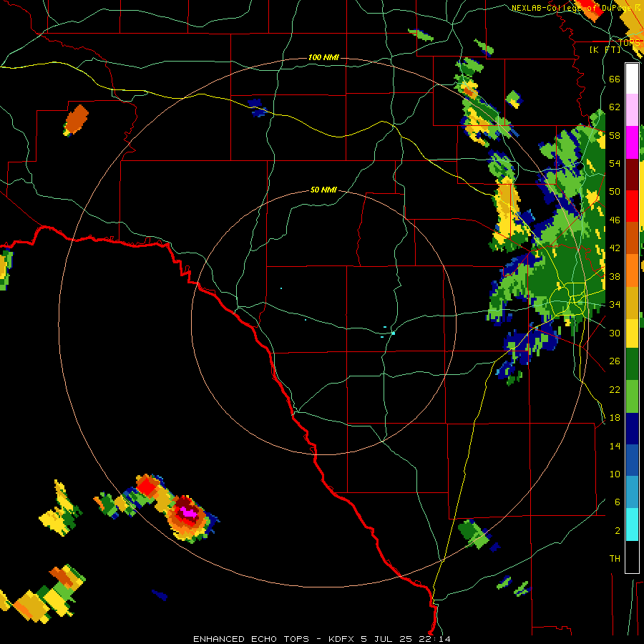The image size is (644, 644).
Task: Click the NEXLAB-College of DuPage credit text
Action: coord(575,8)
